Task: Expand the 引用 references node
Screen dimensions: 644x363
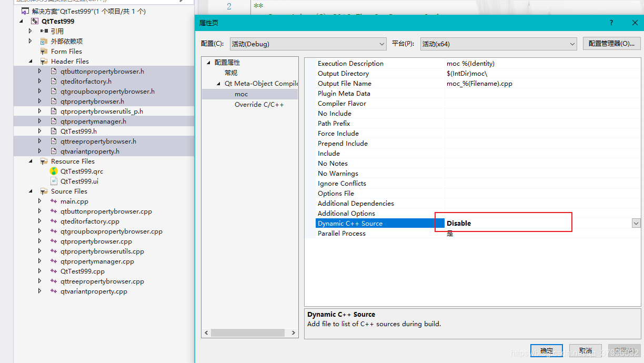Action: pos(30,31)
